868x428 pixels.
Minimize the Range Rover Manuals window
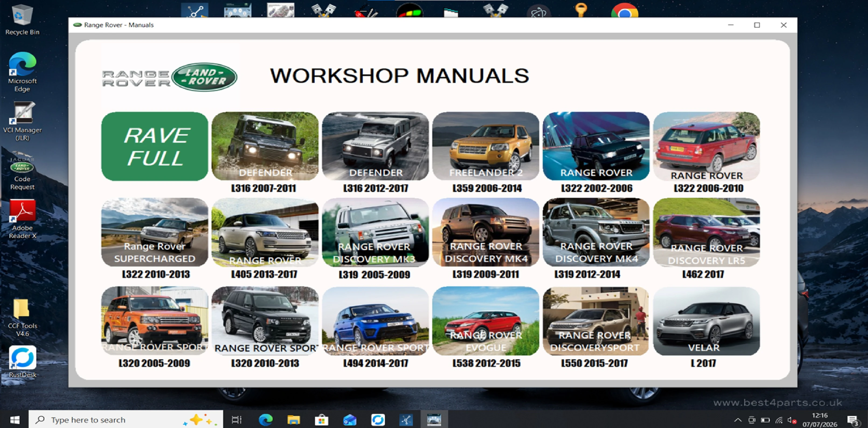coord(731,25)
